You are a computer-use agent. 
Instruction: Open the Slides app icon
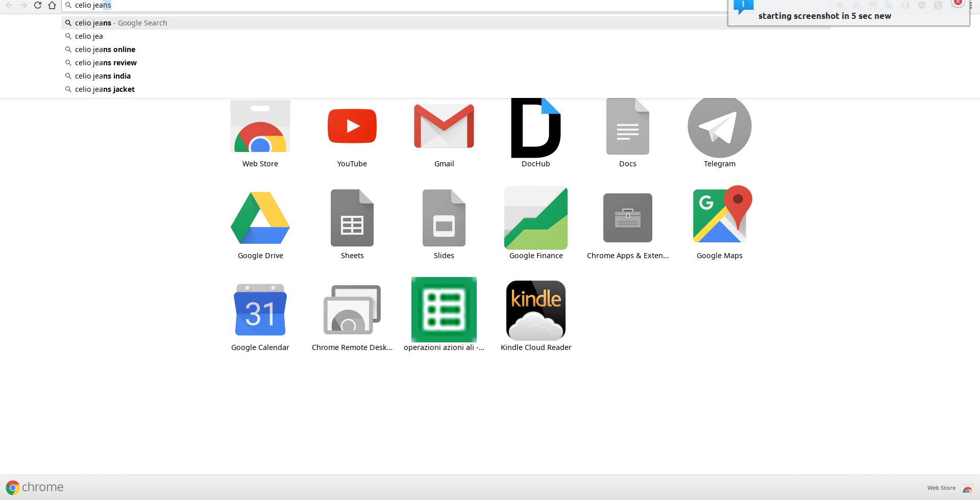(x=444, y=218)
